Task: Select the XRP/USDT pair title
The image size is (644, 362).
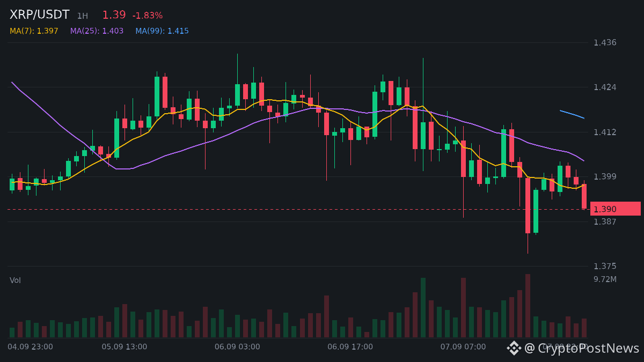Action: pyautogui.click(x=40, y=15)
